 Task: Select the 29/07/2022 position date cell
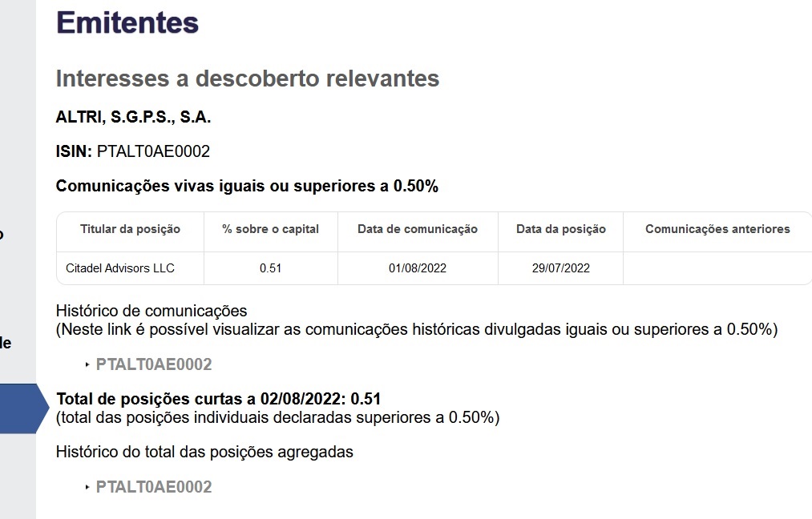560,268
